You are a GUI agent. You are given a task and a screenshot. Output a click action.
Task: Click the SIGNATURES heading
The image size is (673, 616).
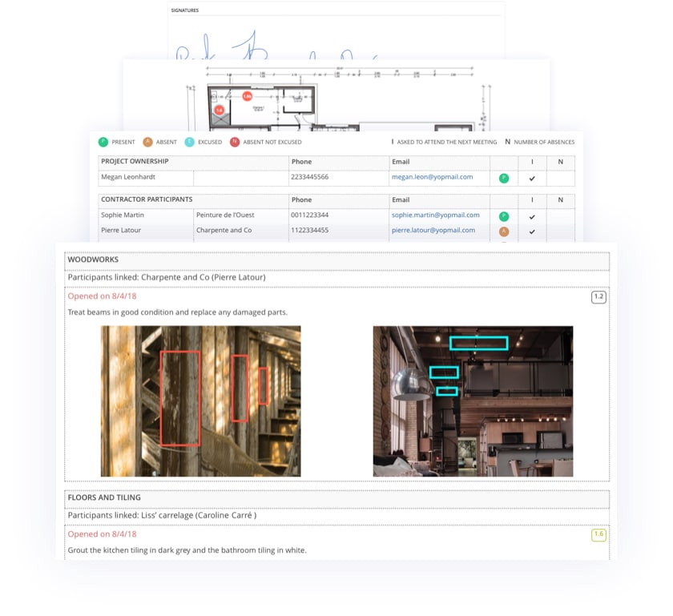(x=185, y=10)
